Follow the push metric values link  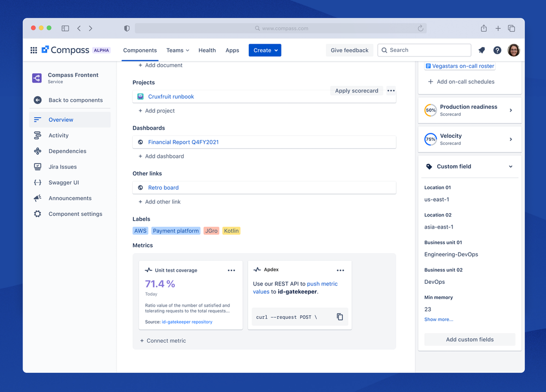[295, 288]
